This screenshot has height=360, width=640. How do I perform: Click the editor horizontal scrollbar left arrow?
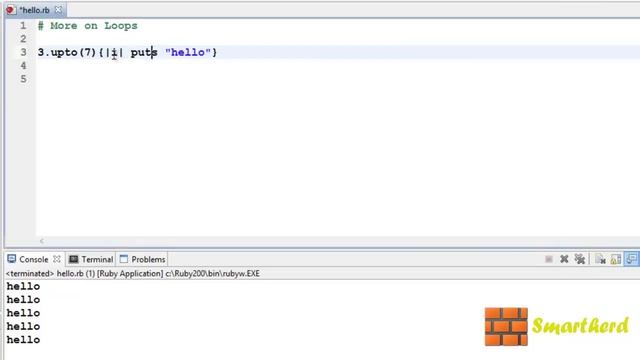point(42,241)
